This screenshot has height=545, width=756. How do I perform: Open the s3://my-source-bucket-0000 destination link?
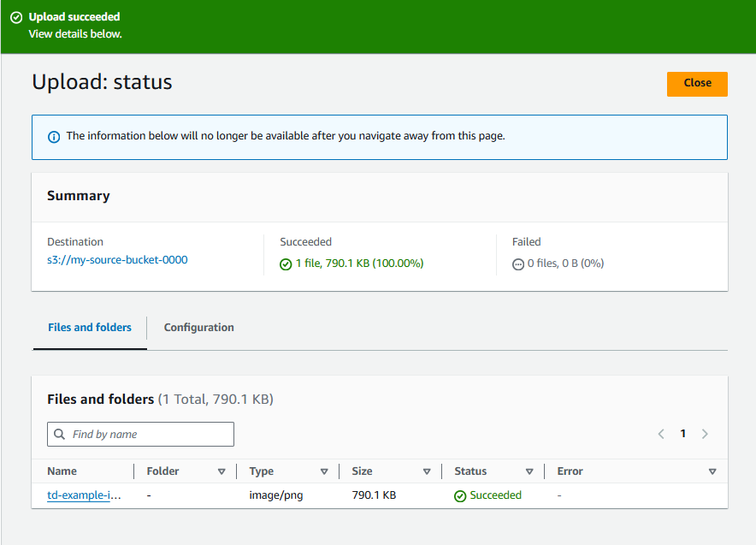(119, 259)
